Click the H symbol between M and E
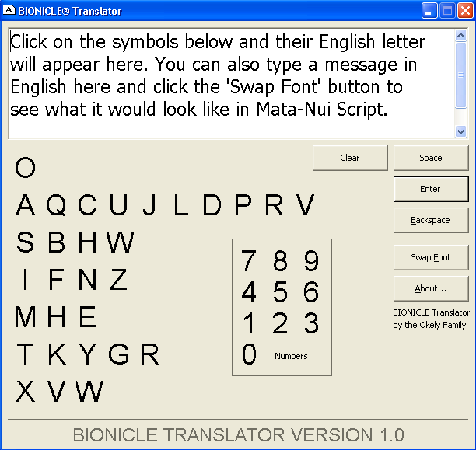Image resolution: width=476 pixels, height=450 pixels. 57,317
